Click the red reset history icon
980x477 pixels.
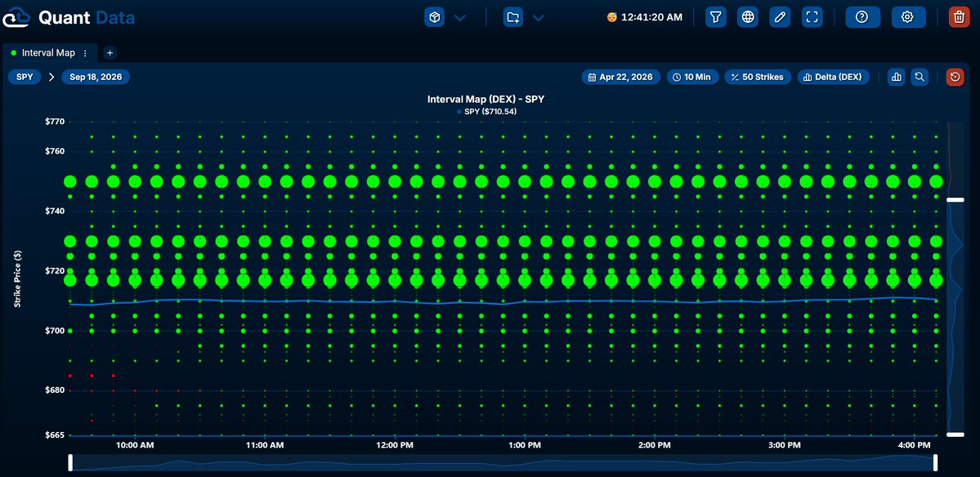pos(955,77)
